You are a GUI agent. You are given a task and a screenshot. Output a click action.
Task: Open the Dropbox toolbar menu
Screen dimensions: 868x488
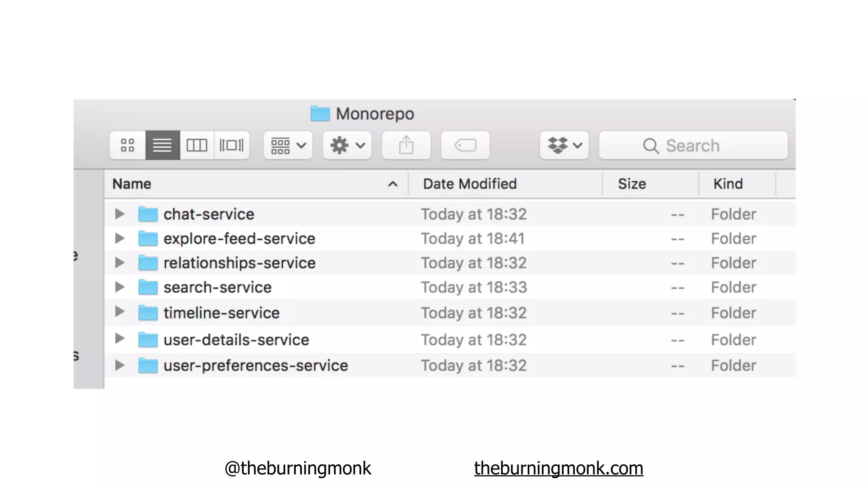tap(564, 145)
